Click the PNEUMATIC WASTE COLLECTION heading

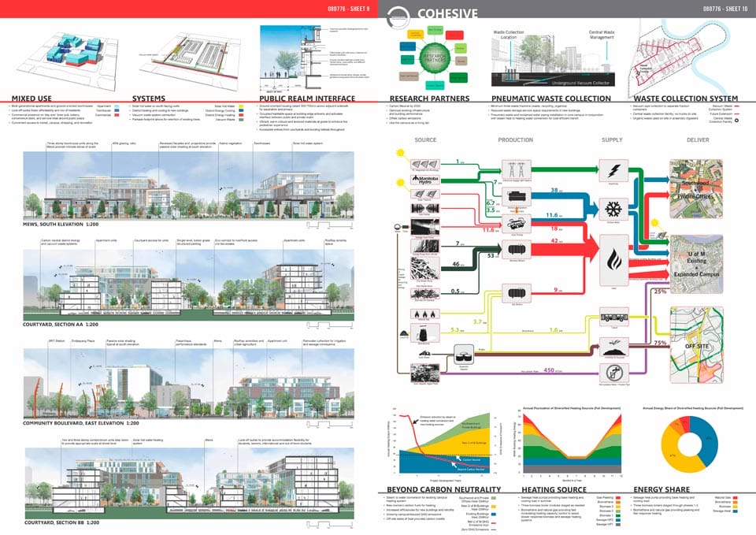tap(551, 98)
